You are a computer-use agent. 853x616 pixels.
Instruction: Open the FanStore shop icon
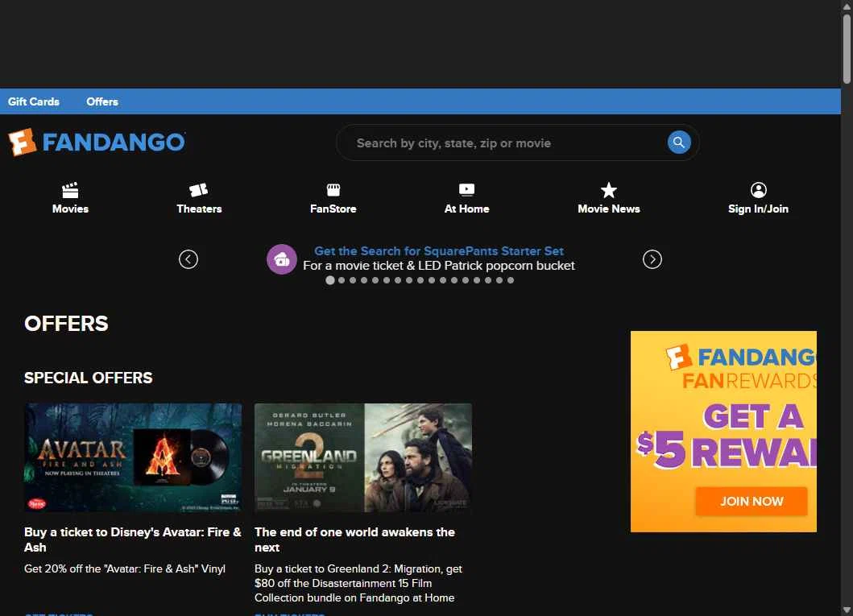pyautogui.click(x=333, y=190)
